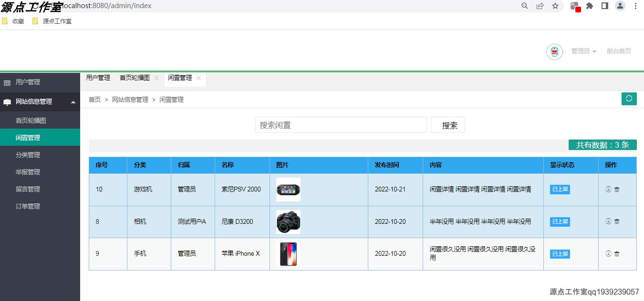Toggle the 已上架 status for 索尼PSV 2000
Image resolution: width=644 pixels, height=301 pixels.
pos(559,189)
